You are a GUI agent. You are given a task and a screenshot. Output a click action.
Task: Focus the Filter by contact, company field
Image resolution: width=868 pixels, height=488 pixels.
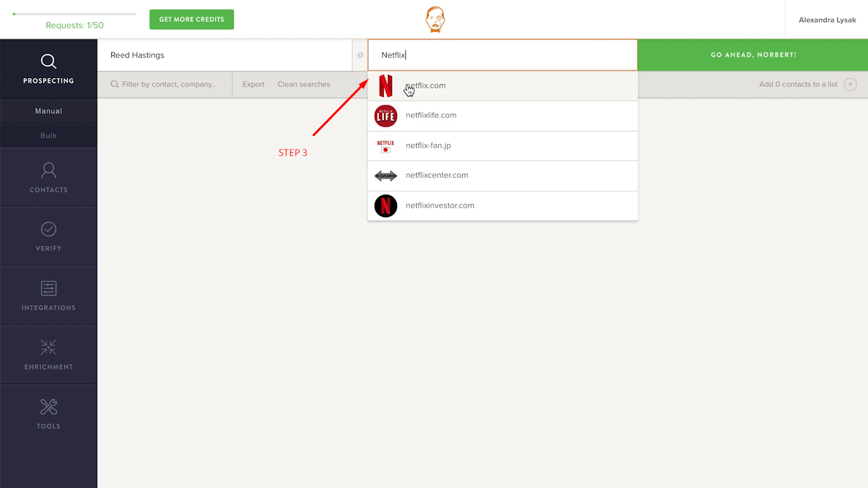164,84
